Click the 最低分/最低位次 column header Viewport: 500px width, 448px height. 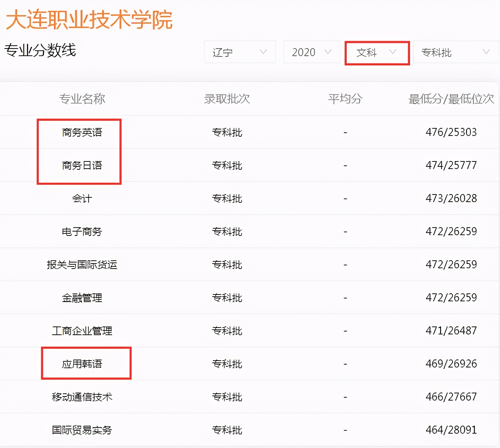point(451,99)
